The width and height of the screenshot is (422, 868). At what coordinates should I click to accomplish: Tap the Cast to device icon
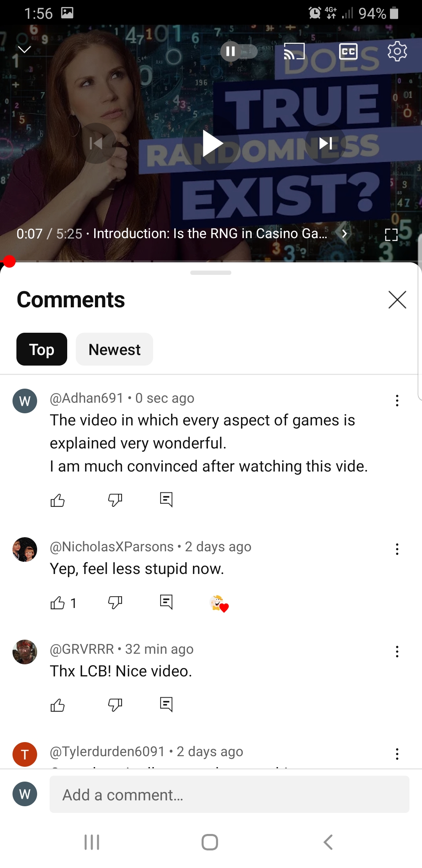(294, 51)
